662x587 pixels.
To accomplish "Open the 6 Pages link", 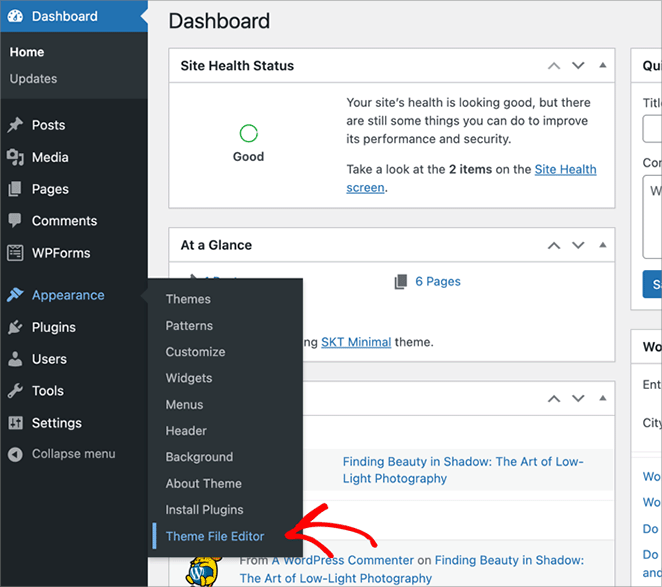I will point(437,282).
